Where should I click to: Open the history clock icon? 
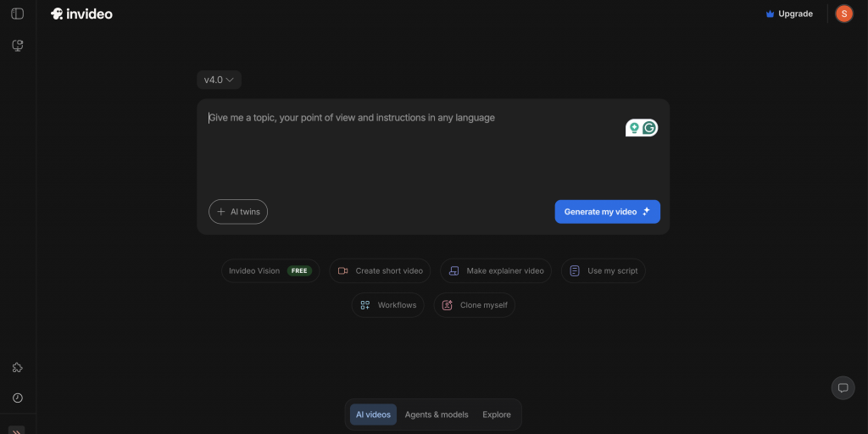tap(17, 398)
